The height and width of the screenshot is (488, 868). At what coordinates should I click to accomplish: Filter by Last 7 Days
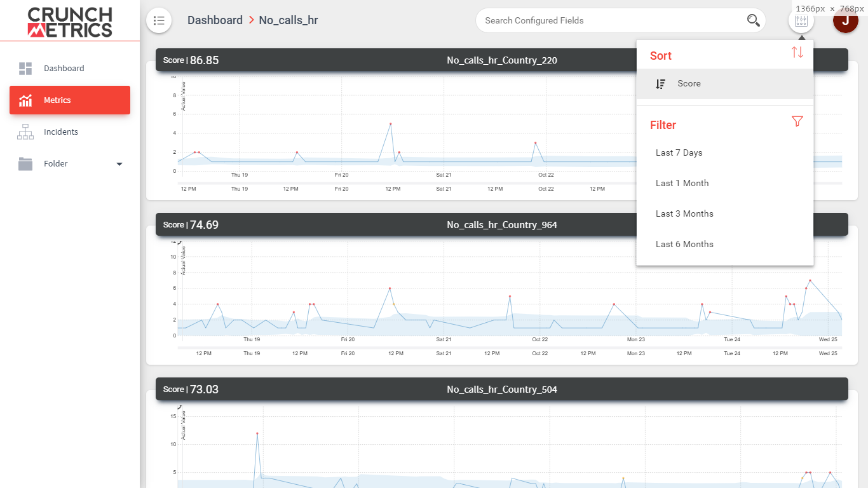(725, 152)
